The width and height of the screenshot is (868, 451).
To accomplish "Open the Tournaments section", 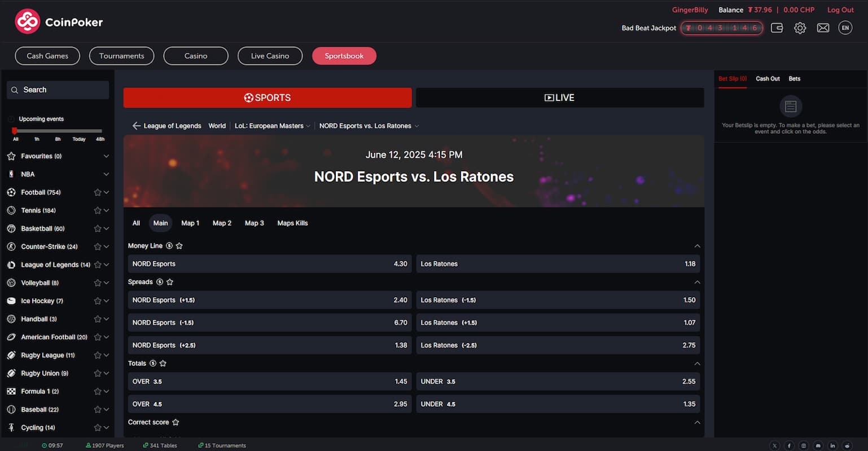I will coord(122,56).
